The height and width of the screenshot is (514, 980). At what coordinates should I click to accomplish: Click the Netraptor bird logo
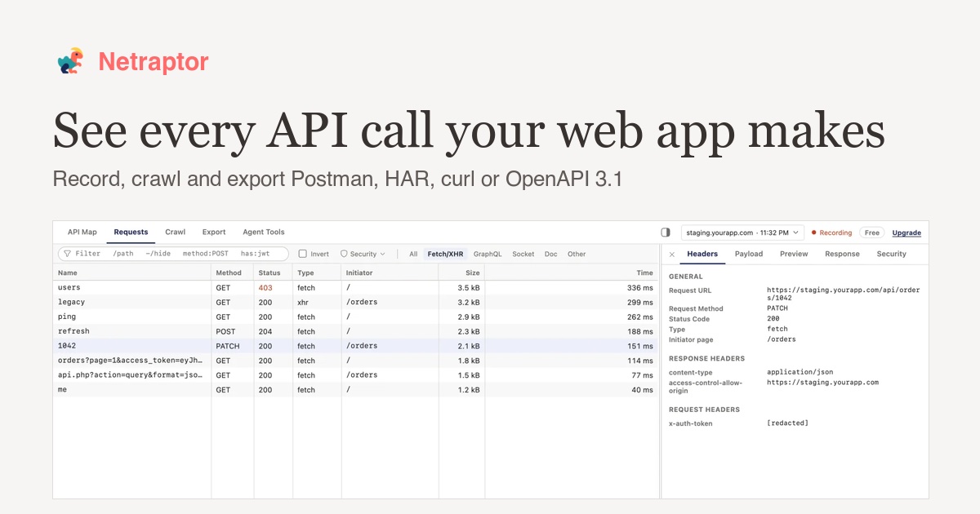(71, 61)
